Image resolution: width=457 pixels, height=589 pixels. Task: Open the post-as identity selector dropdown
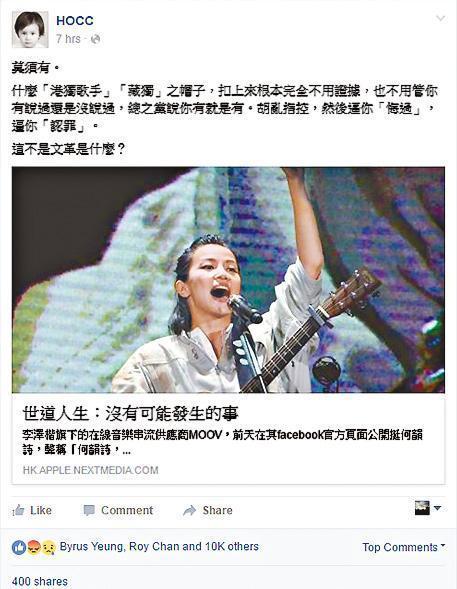[x=427, y=508]
